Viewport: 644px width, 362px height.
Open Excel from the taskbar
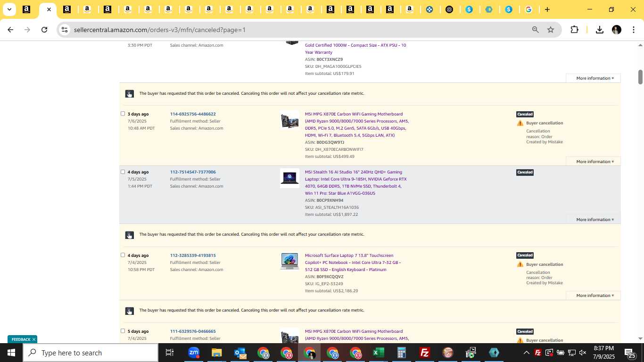click(379, 353)
